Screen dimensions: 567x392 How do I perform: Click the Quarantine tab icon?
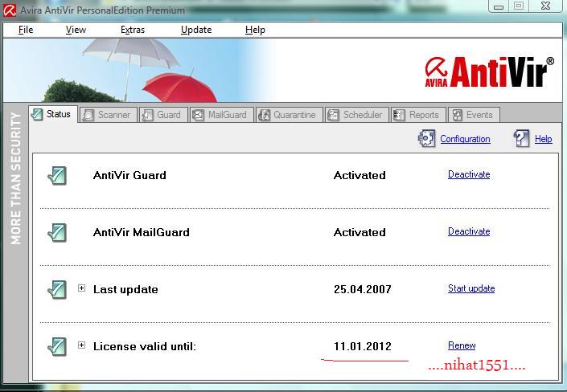[264, 115]
